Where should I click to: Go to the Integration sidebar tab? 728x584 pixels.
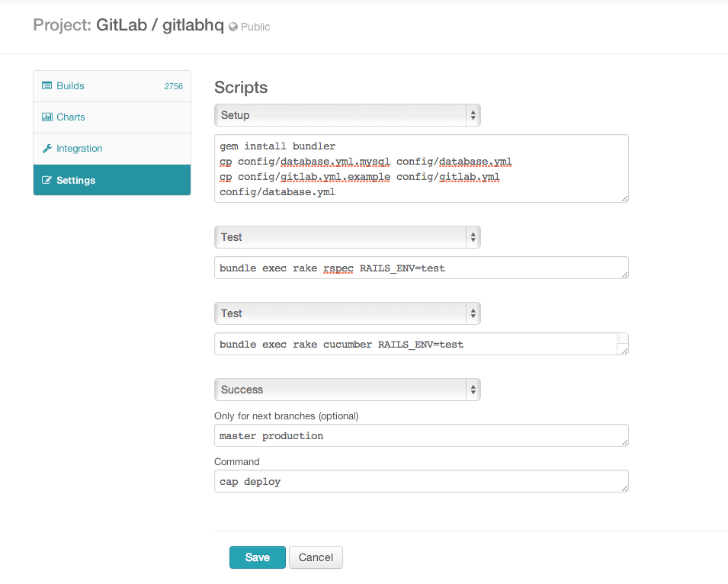click(112, 149)
